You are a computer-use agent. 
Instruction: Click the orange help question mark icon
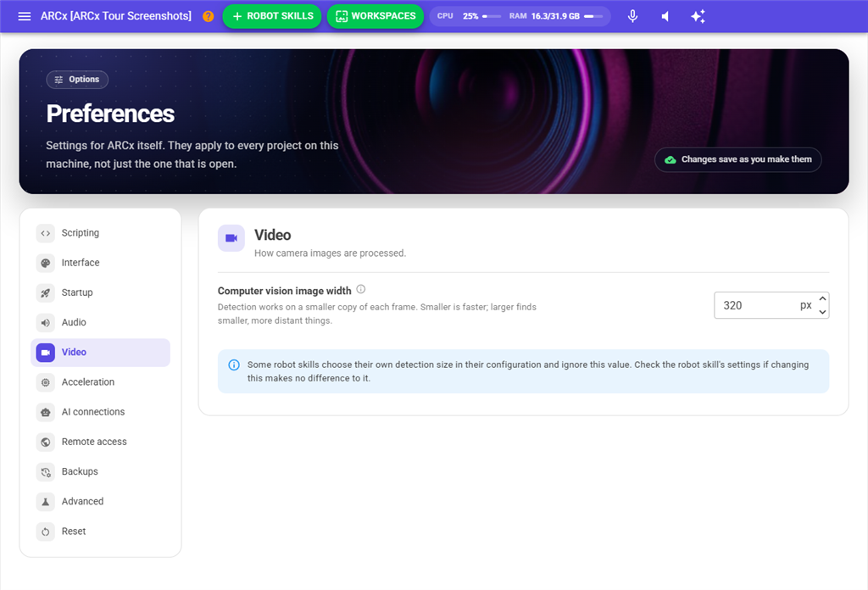pyautogui.click(x=209, y=16)
